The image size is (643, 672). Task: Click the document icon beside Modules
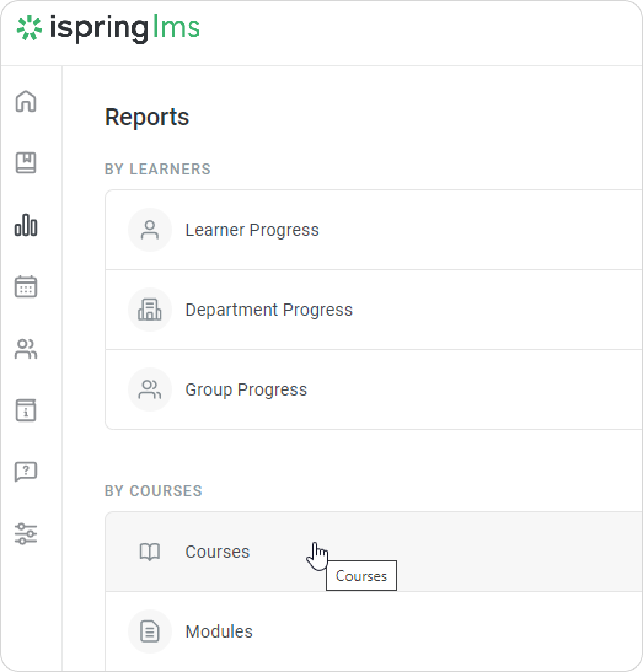coord(149,631)
